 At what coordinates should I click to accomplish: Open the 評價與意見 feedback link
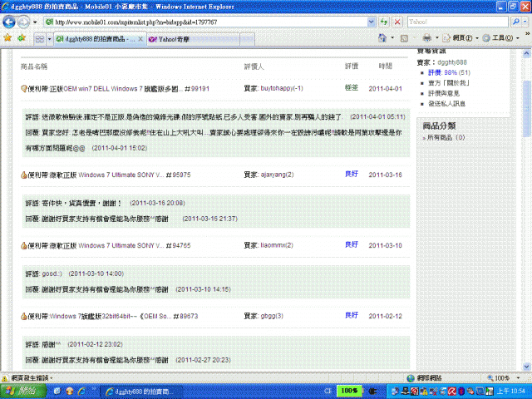pos(444,93)
